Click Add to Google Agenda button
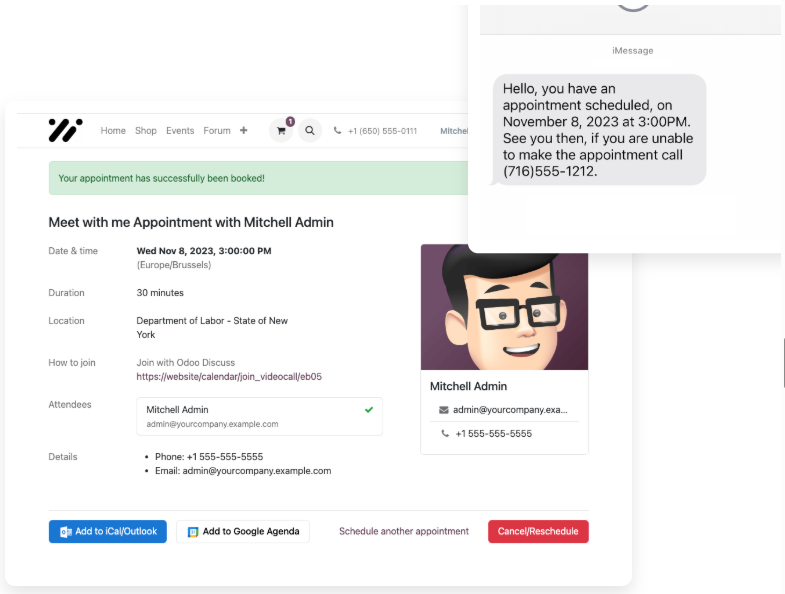Image resolution: width=785 pixels, height=594 pixels. click(x=243, y=532)
